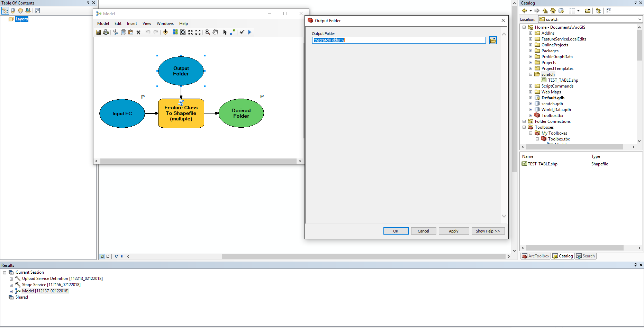Select List By Drawing Order in Table Of Contents
Screen dimensions: 644x328
(5, 11)
